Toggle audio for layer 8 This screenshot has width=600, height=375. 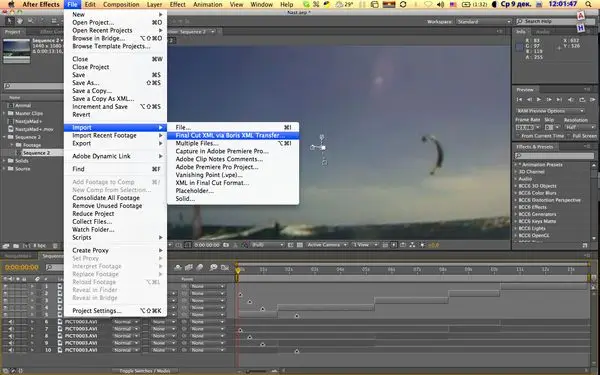(11, 336)
